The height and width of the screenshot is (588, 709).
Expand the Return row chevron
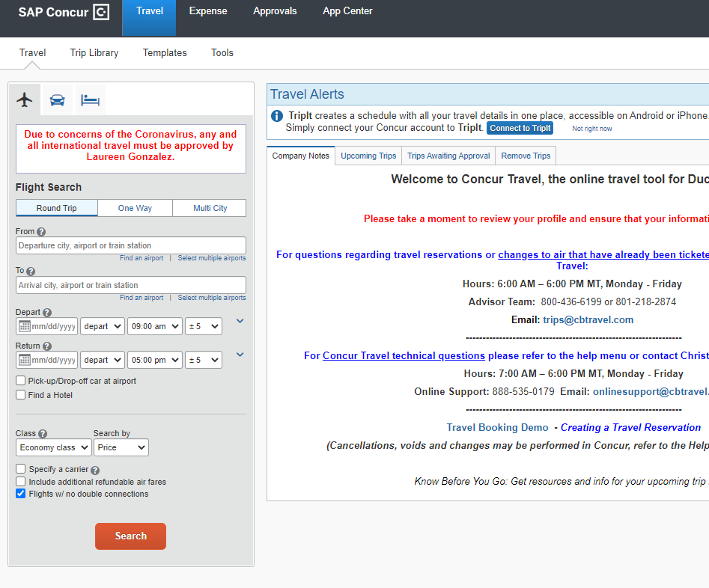(240, 355)
